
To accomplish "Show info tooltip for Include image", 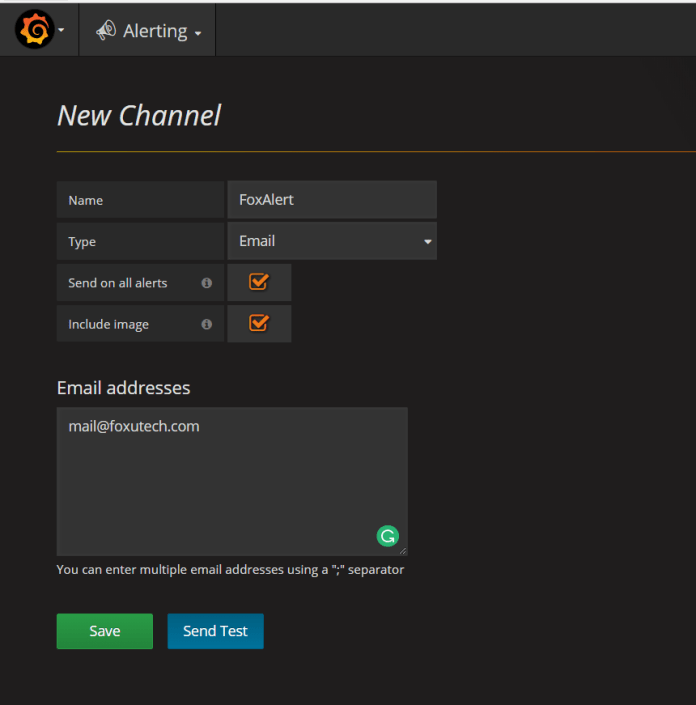I will [x=206, y=324].
